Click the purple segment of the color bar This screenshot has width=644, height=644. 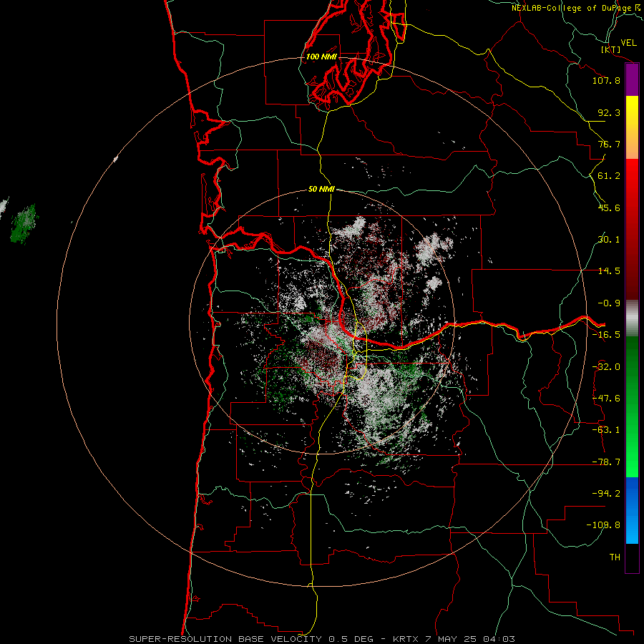pos(632,80)
